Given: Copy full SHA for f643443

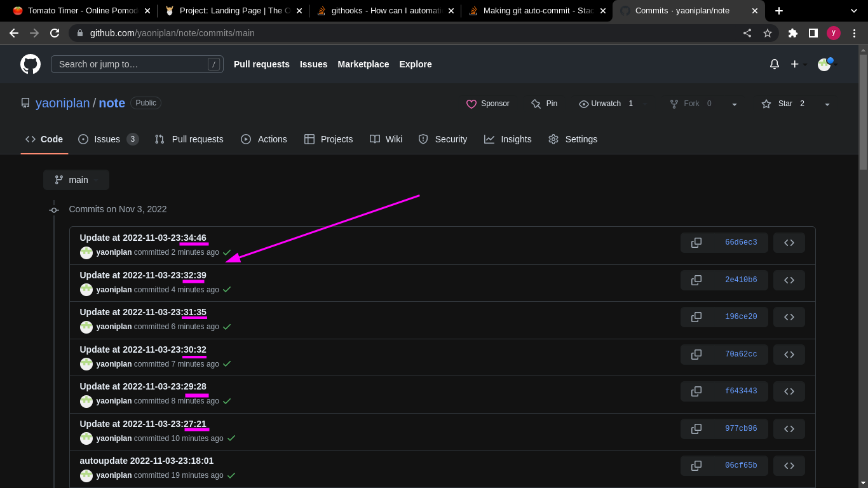Looking at the screenshot, I should [696, 391].
